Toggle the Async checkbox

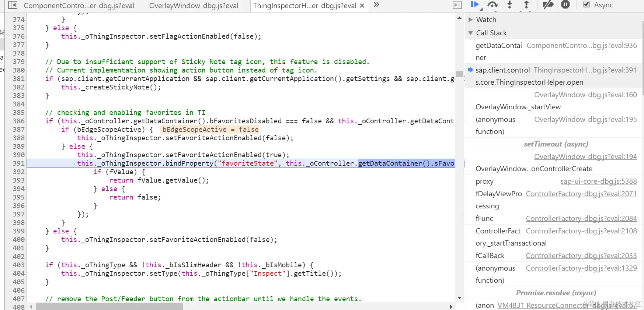[586, 5]
